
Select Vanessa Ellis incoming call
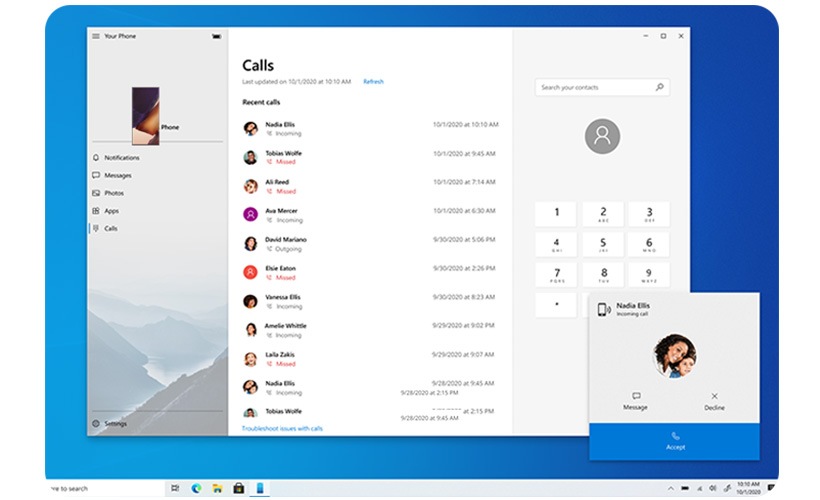[370, 301]
